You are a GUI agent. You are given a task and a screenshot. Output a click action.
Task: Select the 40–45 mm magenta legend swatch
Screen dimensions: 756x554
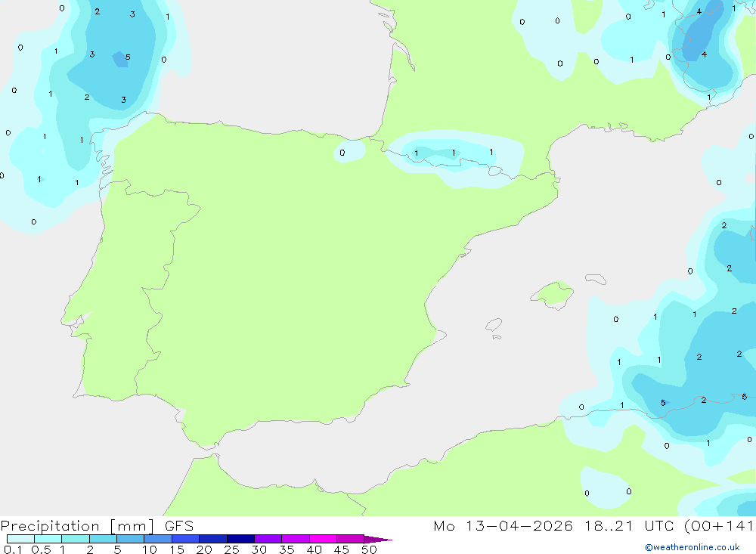pyautogui.click(x=323, y=539)
